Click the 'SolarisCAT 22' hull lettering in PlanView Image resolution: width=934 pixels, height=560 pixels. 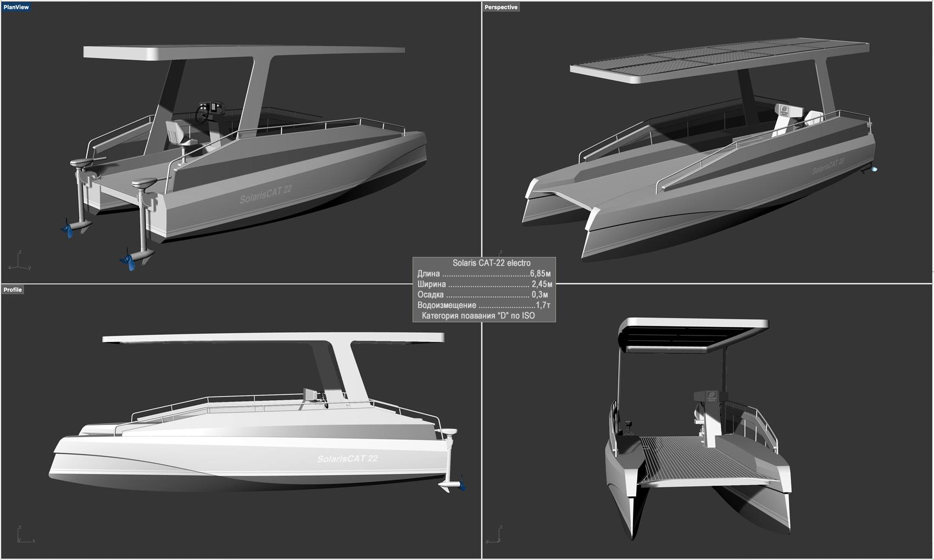tap(265, 194)
